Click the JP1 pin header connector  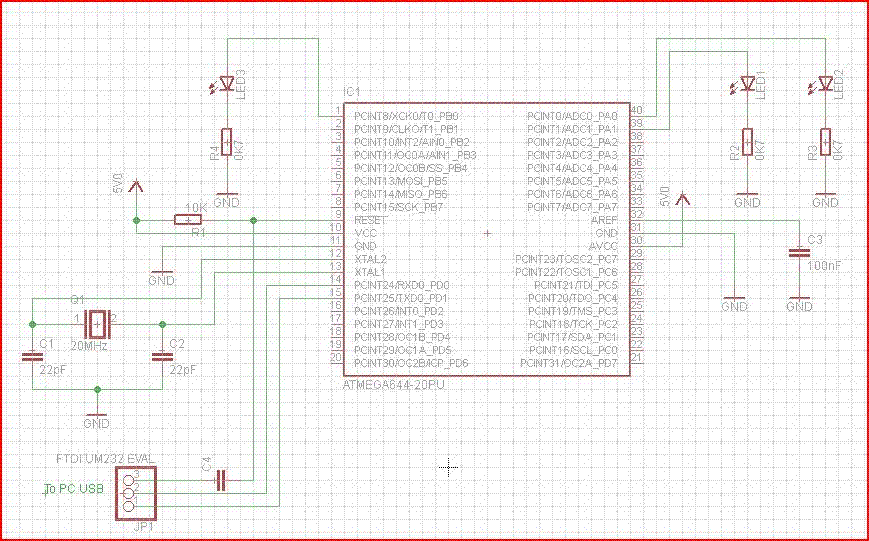tap(136, 493)
